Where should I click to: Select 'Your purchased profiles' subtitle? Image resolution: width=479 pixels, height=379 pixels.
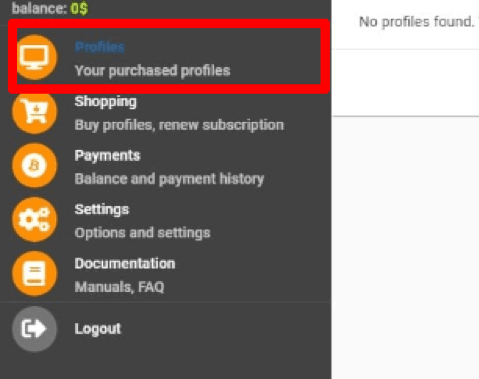point(153,71)
